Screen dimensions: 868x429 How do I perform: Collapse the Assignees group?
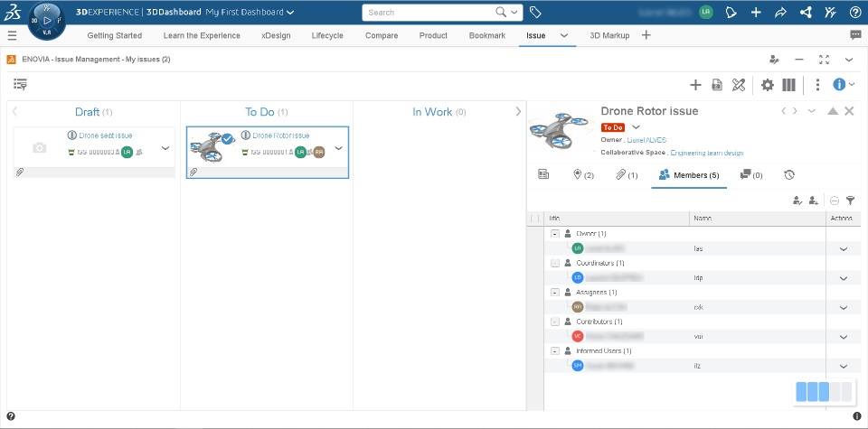click(555, 293)
